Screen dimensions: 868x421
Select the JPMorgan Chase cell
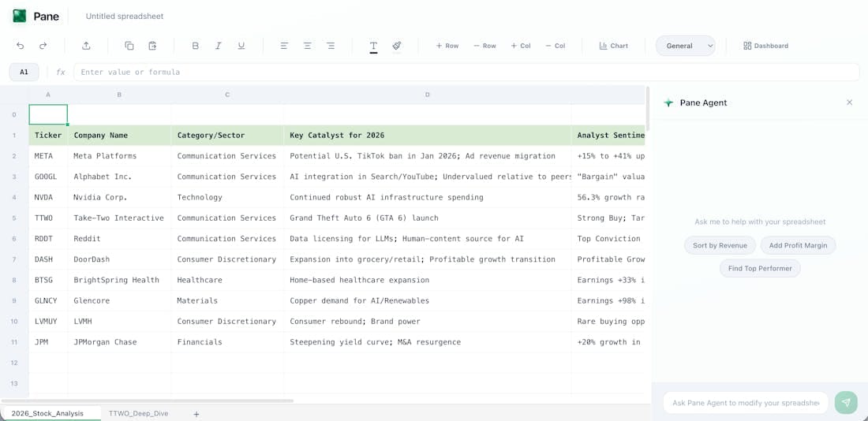[120, 342]
